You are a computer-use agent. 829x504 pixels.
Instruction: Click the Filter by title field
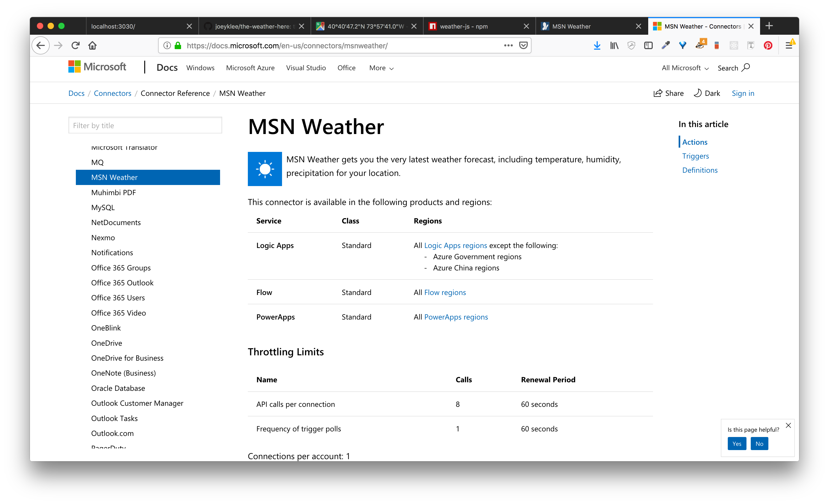(145, 125)
